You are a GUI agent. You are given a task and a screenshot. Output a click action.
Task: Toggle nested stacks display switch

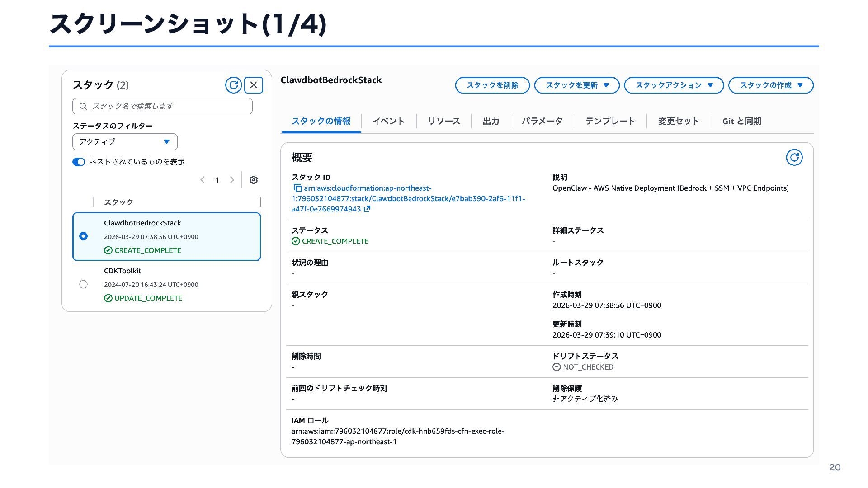[x=79, y=162]
